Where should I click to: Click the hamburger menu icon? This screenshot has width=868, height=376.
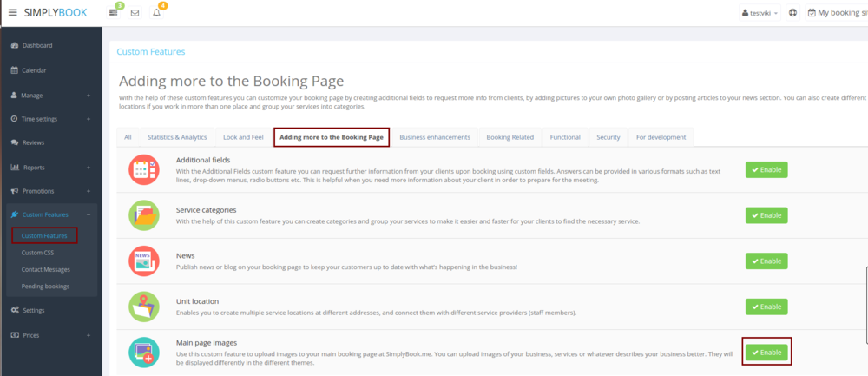pos(12,13)
